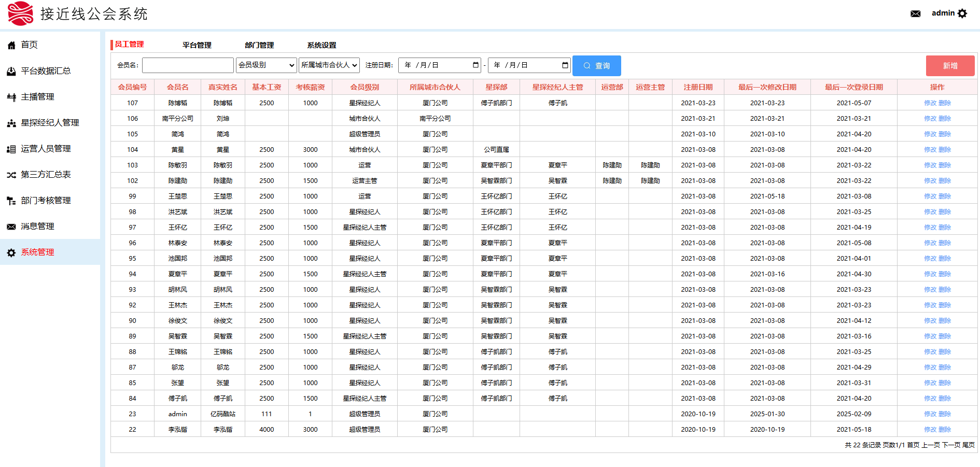Go to 首页 in table pagination
This screenshot has height=467, width=980.
(913, 445)
